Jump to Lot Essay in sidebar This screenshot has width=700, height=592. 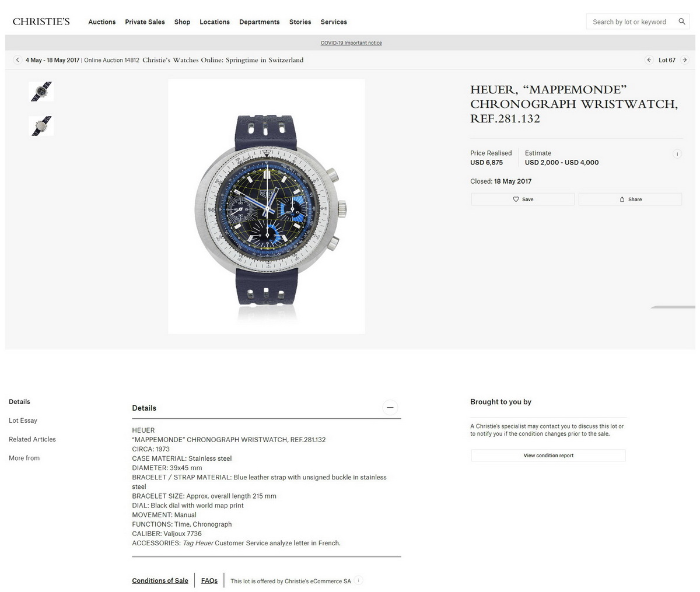23,421
